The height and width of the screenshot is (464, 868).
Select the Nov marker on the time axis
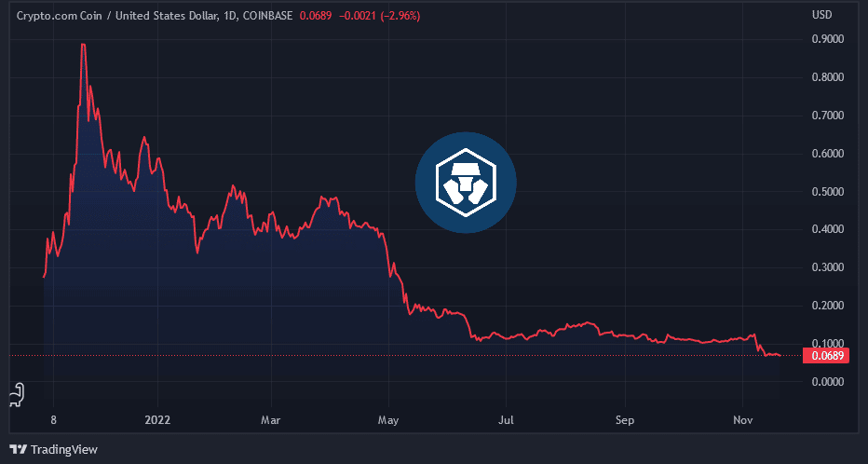742,420
